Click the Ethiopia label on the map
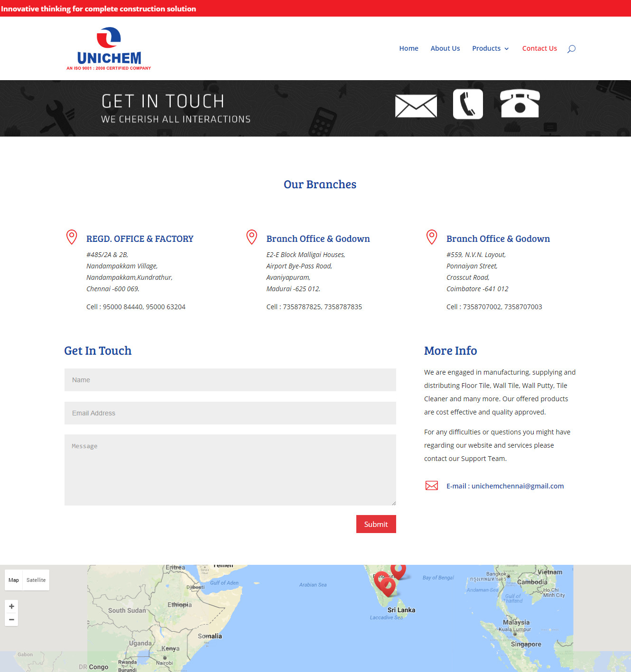Screen dimensions: 631x672 click(179, 605)
